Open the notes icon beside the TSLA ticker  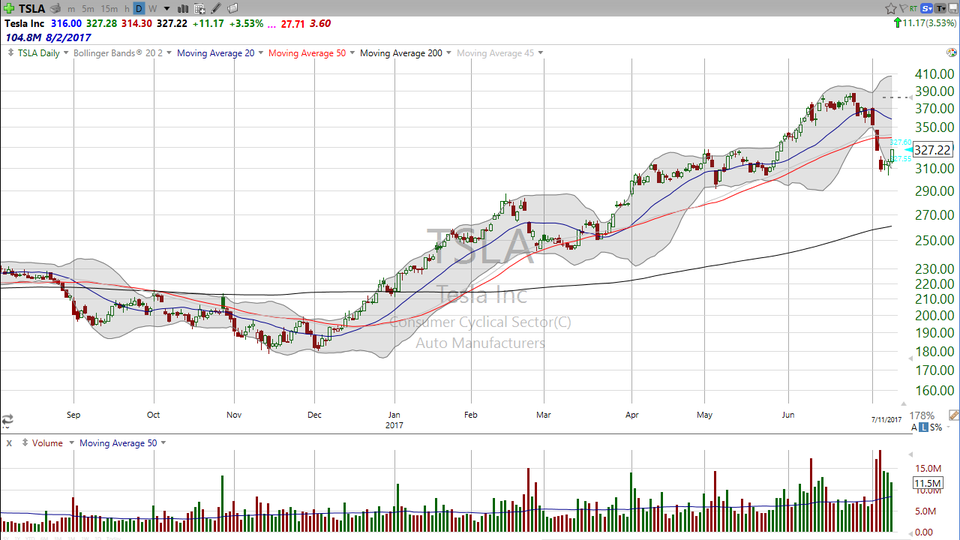tap(56, 9)
